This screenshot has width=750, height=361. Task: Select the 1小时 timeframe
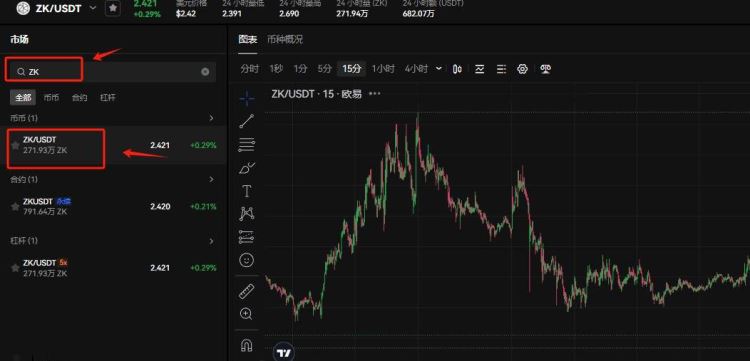coord(383,69)
